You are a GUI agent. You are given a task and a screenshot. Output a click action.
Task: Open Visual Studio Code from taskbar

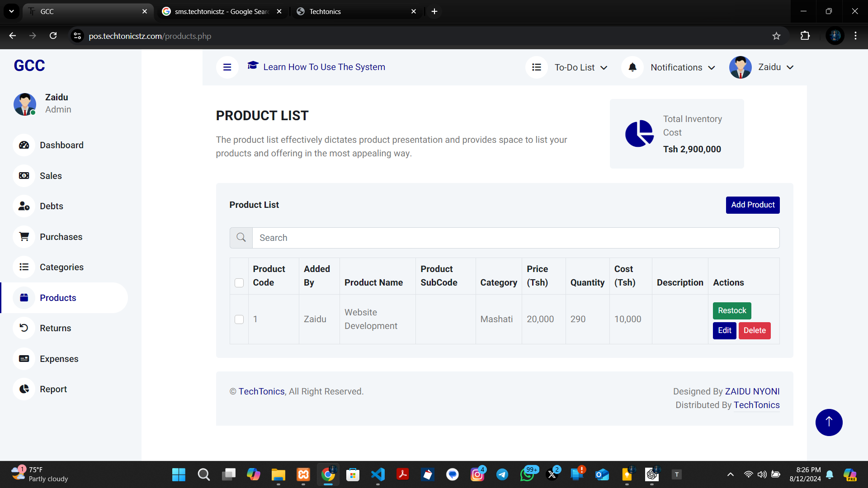click(x=378, y=474)
